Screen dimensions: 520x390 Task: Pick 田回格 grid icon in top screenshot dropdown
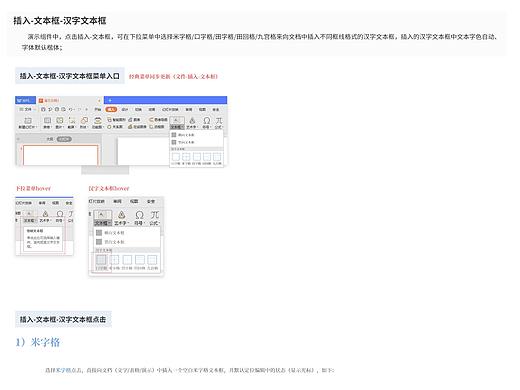pyautogui.click(x=207, y=158)
